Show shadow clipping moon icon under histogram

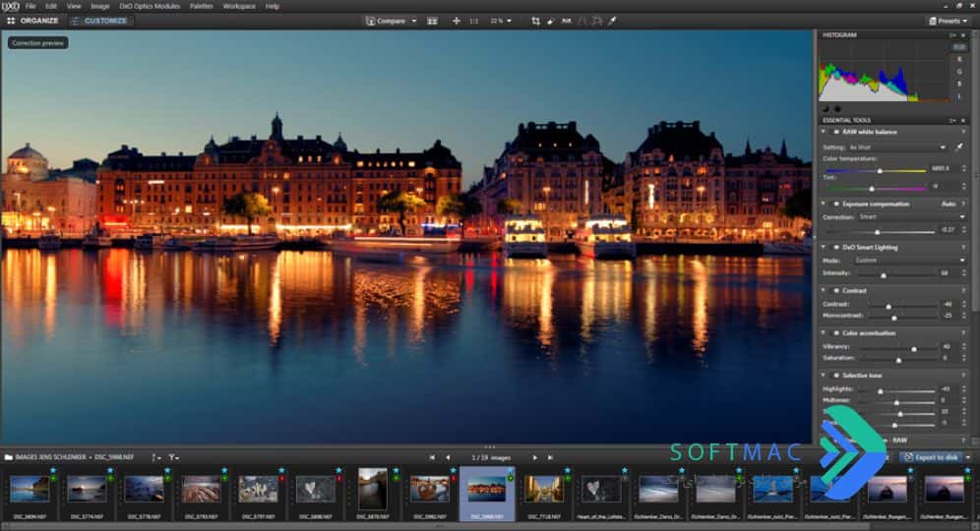pyautogui.click(x=826, y=109)
